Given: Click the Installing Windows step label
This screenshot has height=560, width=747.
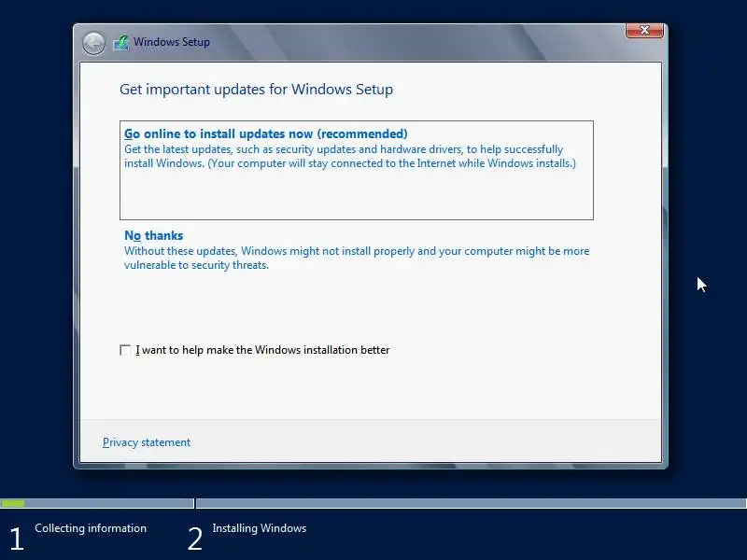Looking at the screenshot, I should coord(260,528).
